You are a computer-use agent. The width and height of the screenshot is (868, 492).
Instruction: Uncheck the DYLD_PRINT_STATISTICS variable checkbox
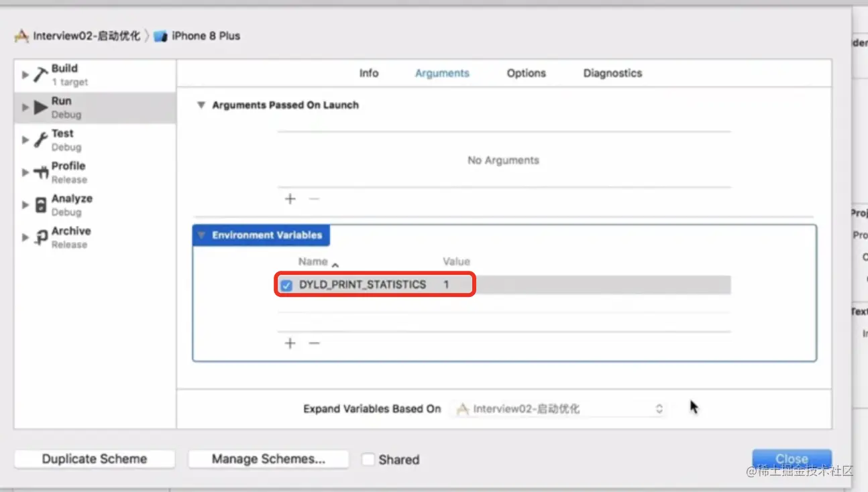tap(286, 286)
